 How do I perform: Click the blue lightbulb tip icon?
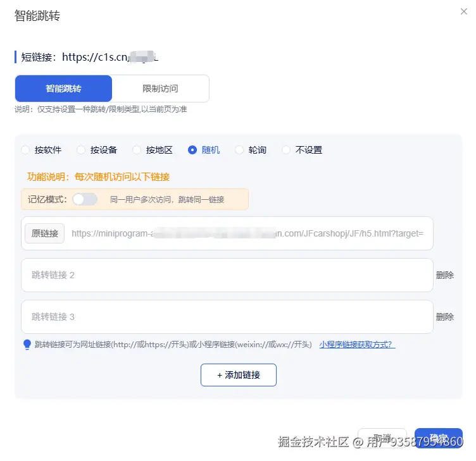(27, 345)
